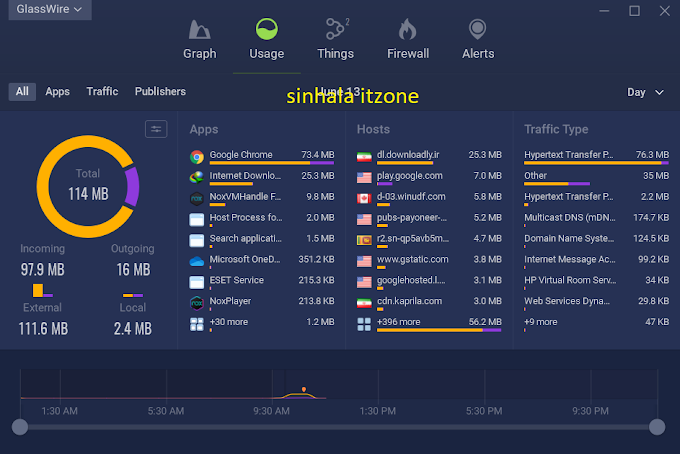Click the flag beside www.gstatic.com
The width and height of the screenshot is (680, 454).
tap(364, 261)
